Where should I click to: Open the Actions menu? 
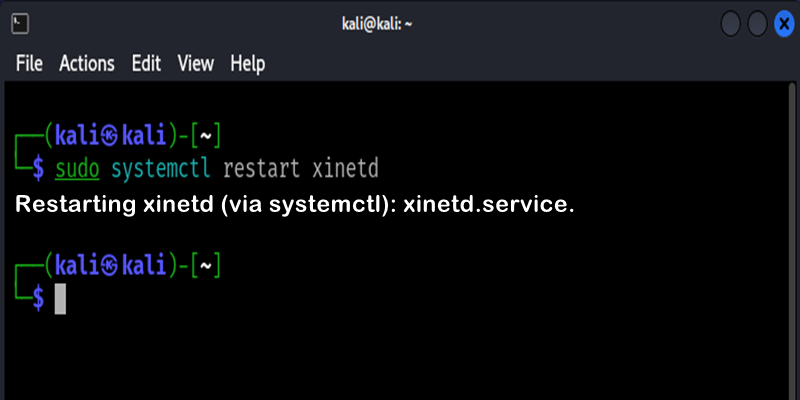pyautogui.click(x=87, y=63)
